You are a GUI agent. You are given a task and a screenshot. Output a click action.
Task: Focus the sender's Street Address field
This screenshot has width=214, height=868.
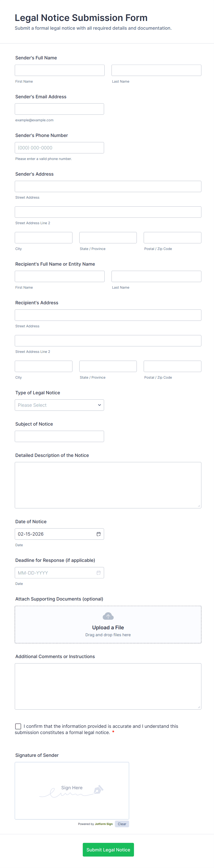pos(108,186)
